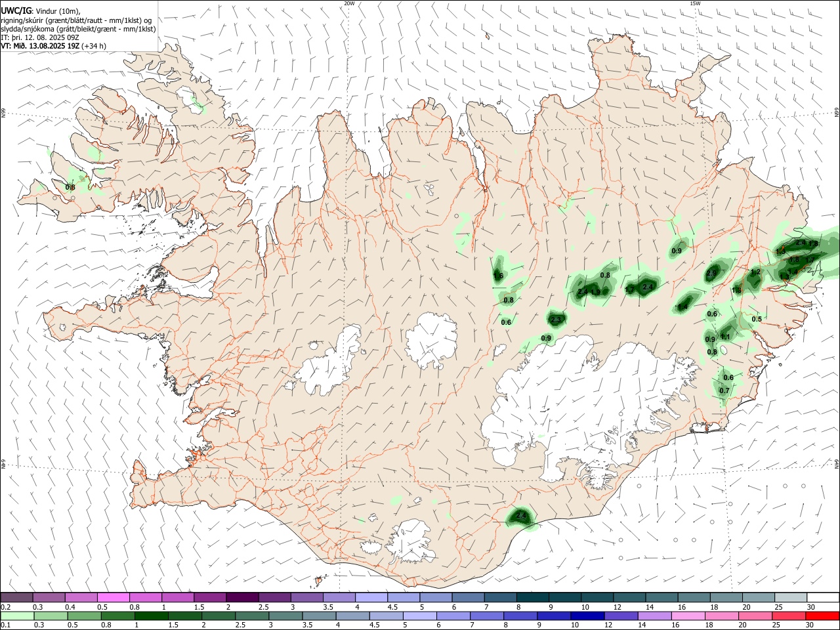Pick the bright magenta 0.5–0.8 snow scale swatch
Image resolution: width=840 pixels, height=630 pixels.
tap(113, 598)
